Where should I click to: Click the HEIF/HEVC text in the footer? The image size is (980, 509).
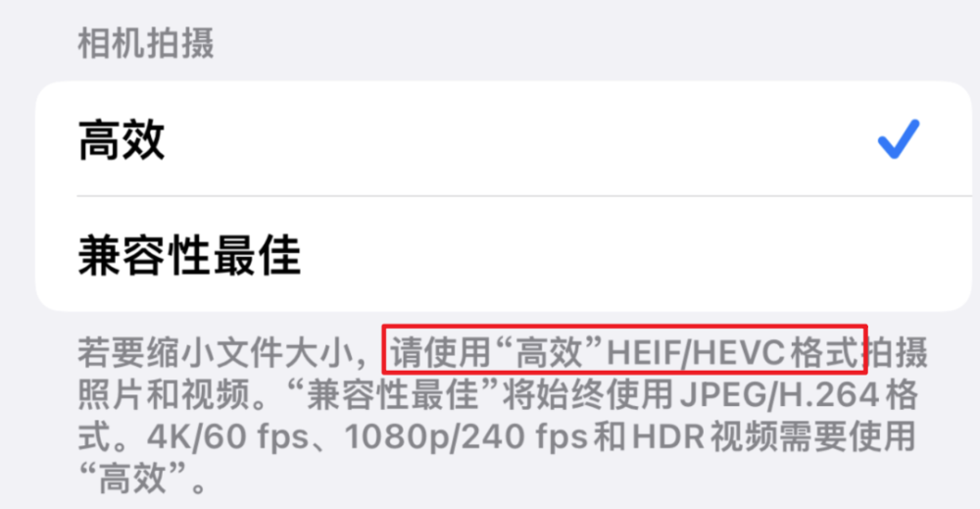(x=695, y=352)
